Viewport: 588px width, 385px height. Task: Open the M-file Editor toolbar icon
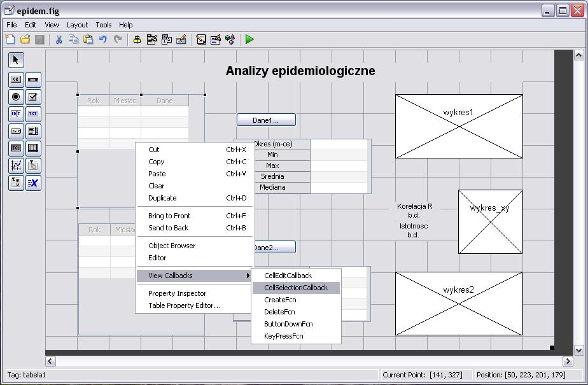point(201,39)
